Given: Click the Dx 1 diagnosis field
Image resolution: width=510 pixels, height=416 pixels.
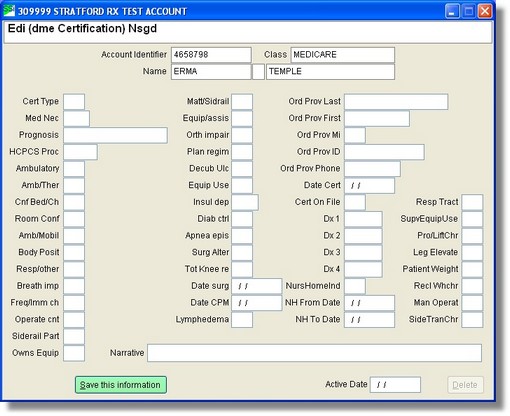Looking at the screenshot, I should [x=363, y=219].
